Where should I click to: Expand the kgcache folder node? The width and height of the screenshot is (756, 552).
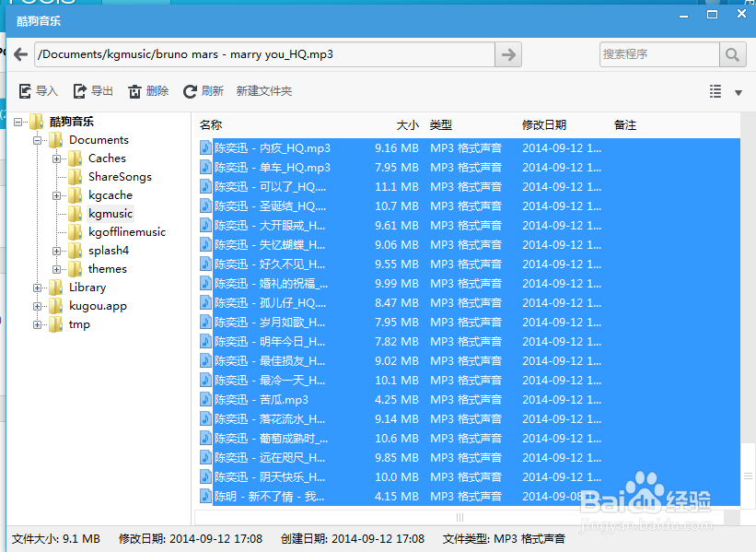56,195
